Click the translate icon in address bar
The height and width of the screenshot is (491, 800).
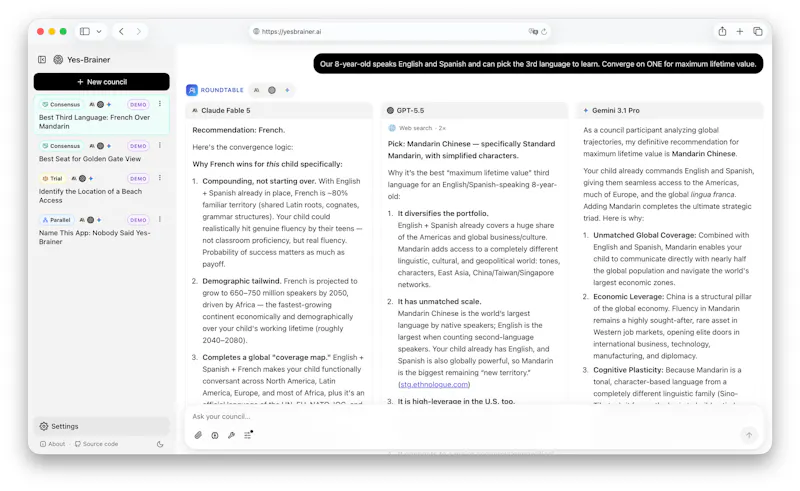(x=533, y=32)
